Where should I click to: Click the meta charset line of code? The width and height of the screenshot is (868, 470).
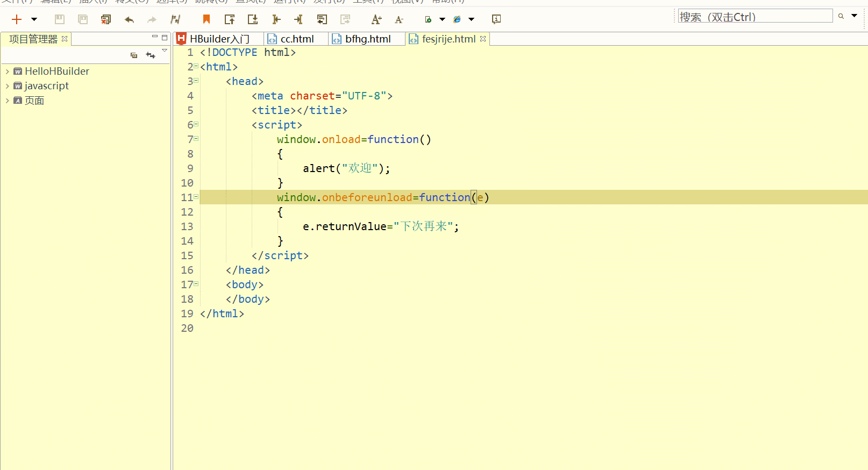tap(322, 96)
